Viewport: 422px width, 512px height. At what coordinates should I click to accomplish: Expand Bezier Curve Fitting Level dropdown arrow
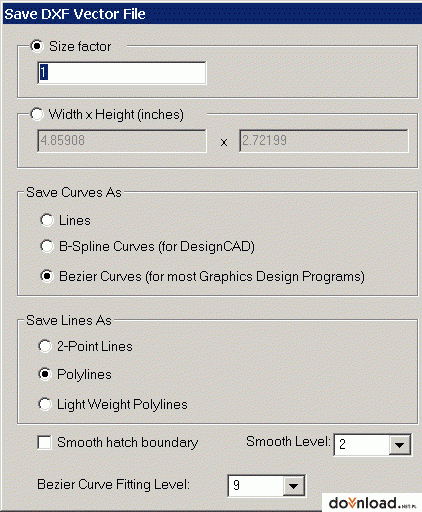(293, 486)
